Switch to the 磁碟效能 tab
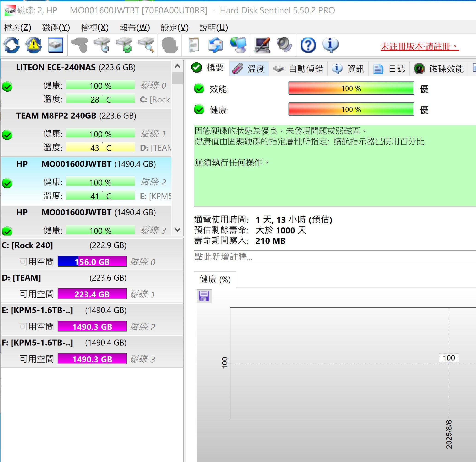Image resolution: width=476 pixels, height=462 pixels. (439, 69)
